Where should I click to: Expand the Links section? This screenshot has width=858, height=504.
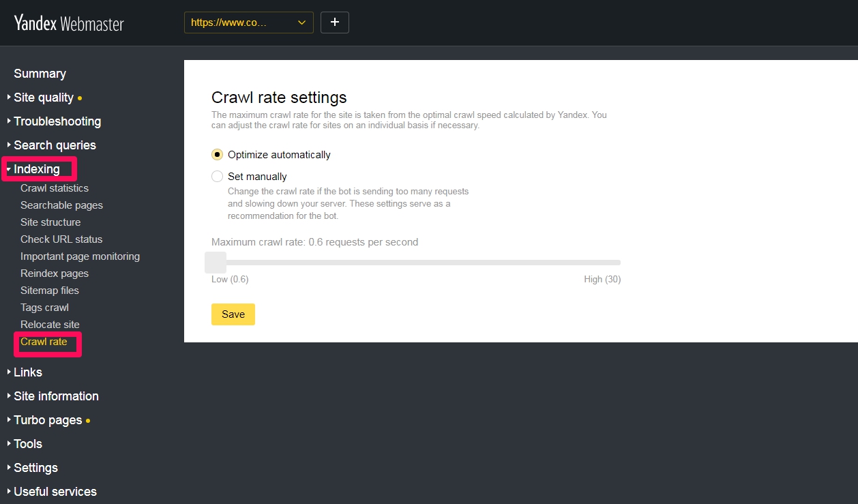click(28, 372)
